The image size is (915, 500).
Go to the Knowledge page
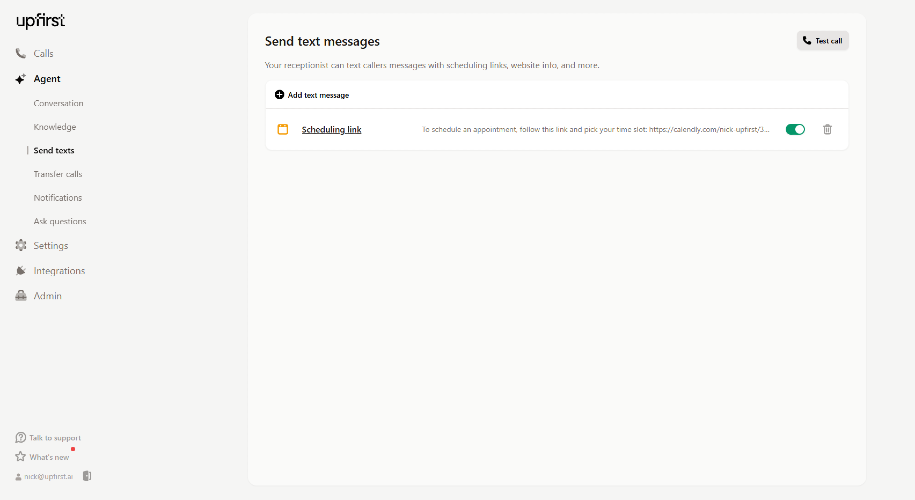pos(54,127)
